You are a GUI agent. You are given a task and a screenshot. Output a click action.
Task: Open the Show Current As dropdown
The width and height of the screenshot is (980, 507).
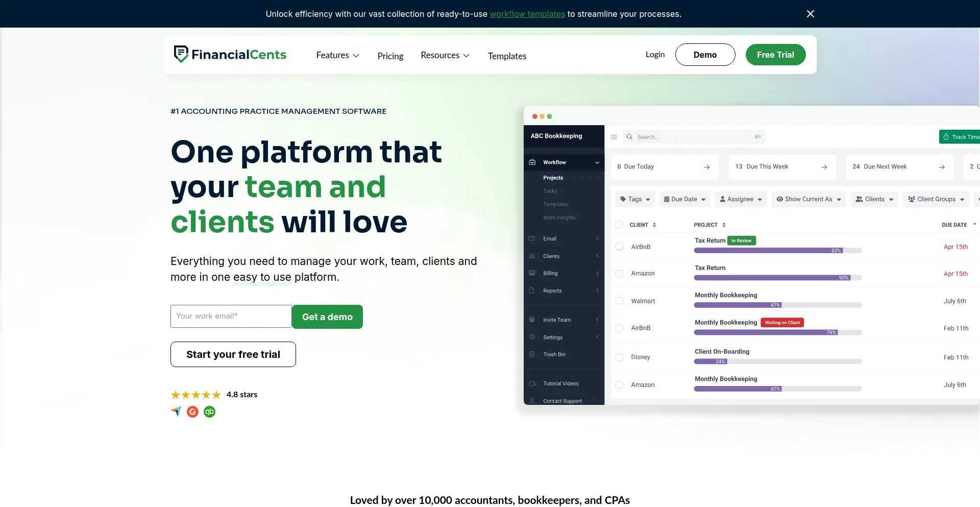pos(808,199)
